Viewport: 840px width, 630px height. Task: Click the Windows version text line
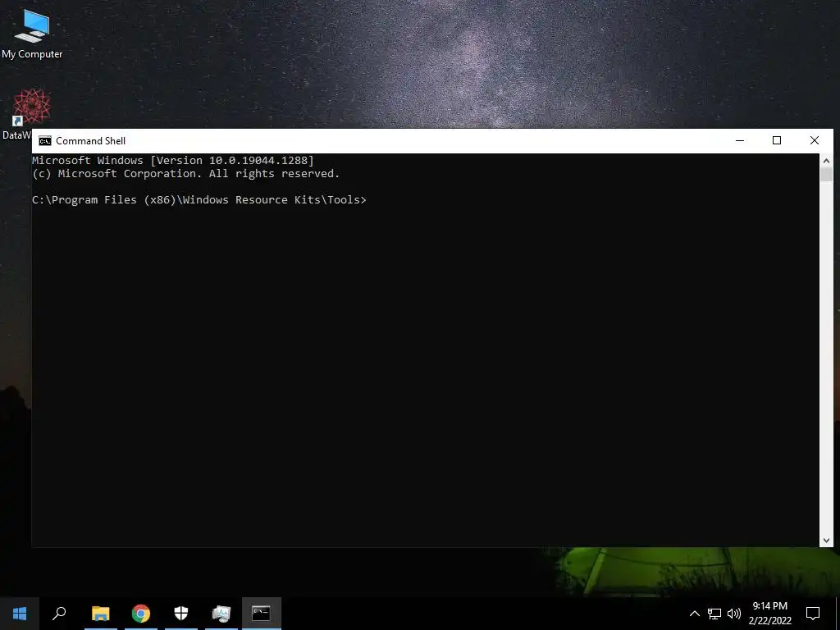pos(172,160)
